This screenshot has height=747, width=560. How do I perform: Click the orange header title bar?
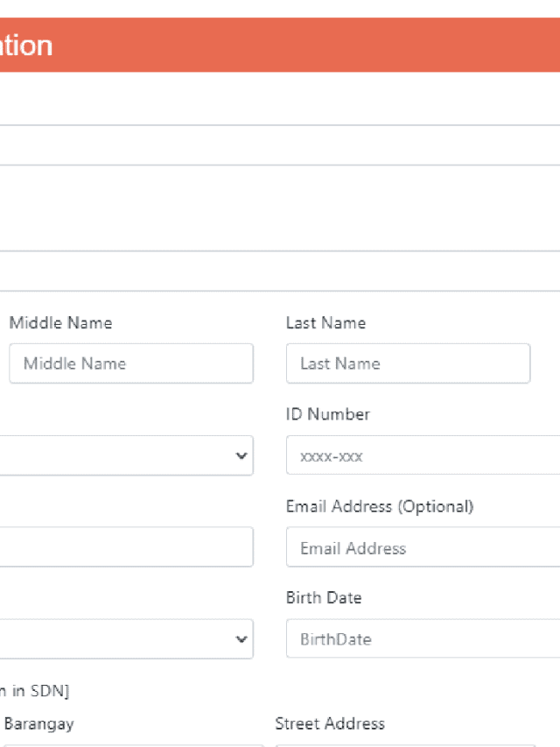pos(280,46)
